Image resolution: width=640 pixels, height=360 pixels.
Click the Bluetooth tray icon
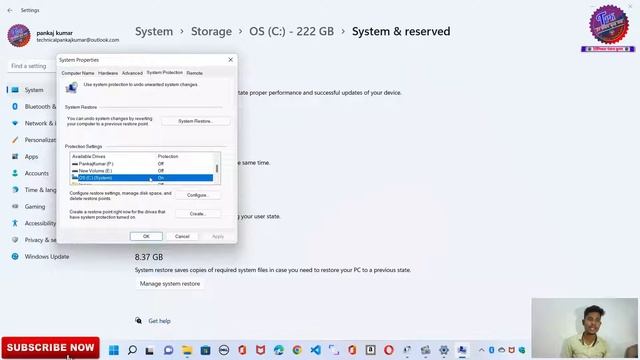click(x=492, y=350)
